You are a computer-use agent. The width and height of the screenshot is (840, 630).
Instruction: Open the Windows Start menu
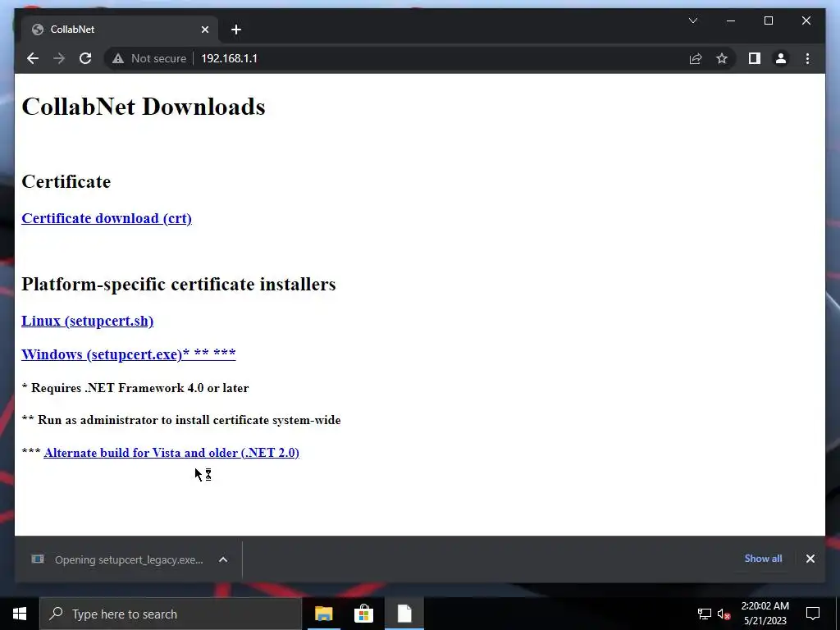20,614
